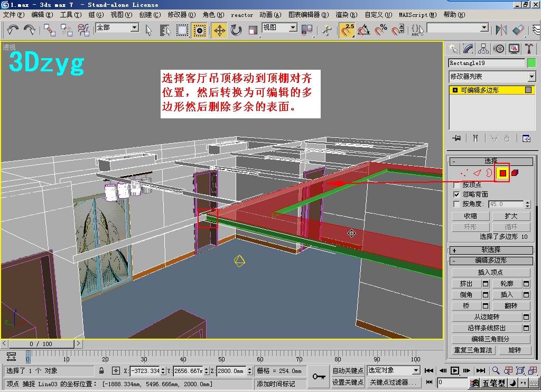The width and height of the screenshot is (541, 392).
Task: Open the 视图 reference coordinate dropdown
Action: click(x=293, y=27)
